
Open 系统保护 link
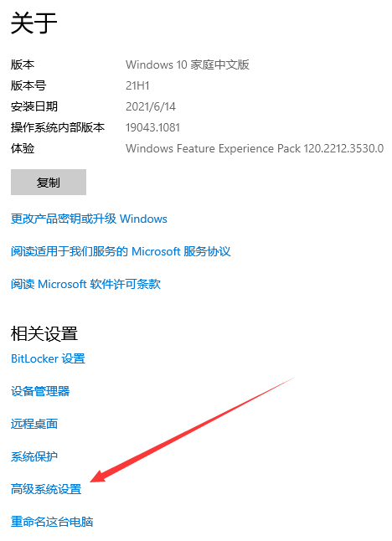34,456
